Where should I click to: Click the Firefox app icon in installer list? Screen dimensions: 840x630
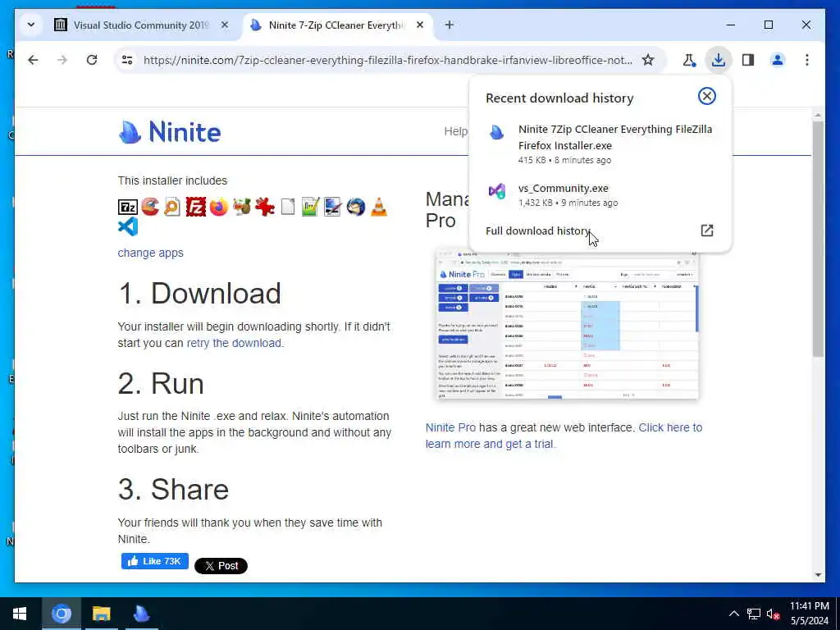[x=218, y=207]
